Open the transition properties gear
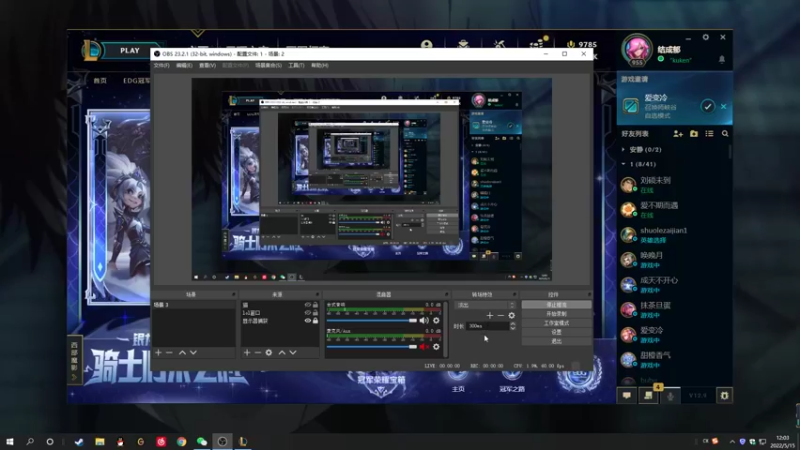 511,316
